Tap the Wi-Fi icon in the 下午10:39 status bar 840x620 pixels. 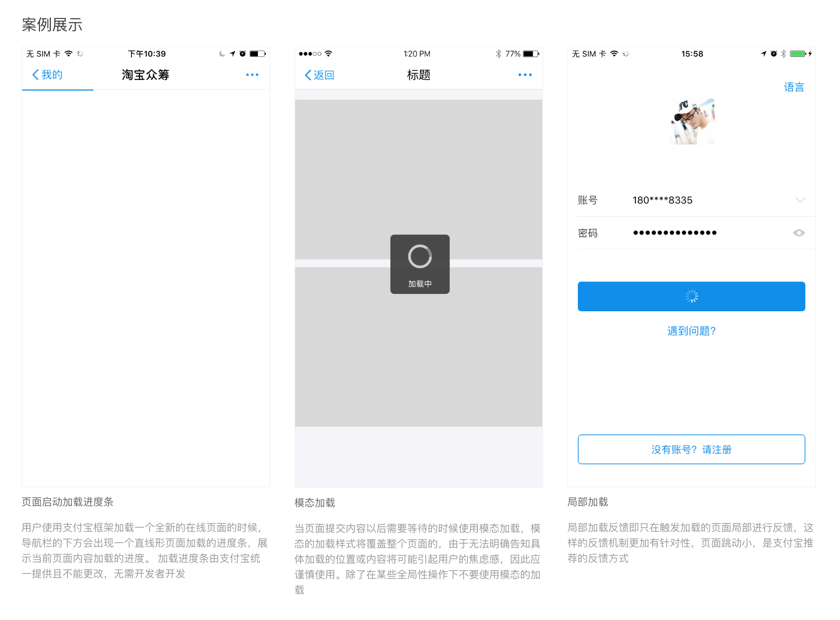tap(68, 53)
